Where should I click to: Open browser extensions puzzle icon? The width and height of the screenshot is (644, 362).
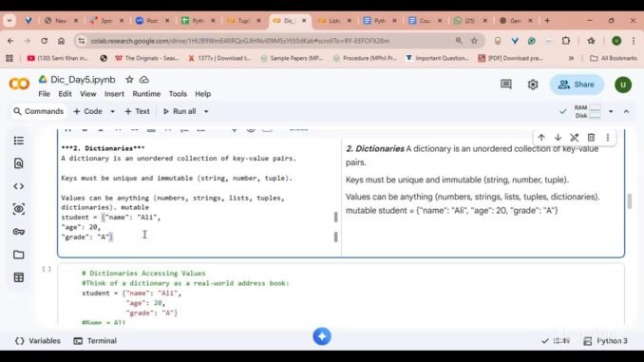pos(566,41)
